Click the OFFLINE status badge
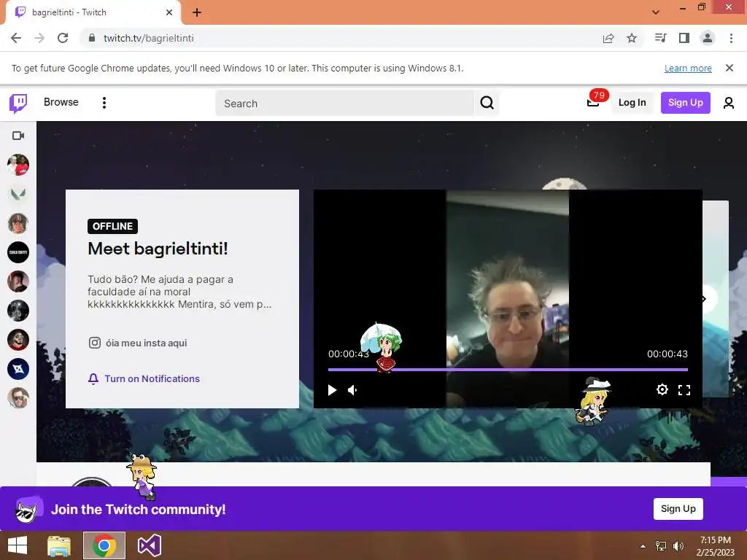 (x=112, y=226)
